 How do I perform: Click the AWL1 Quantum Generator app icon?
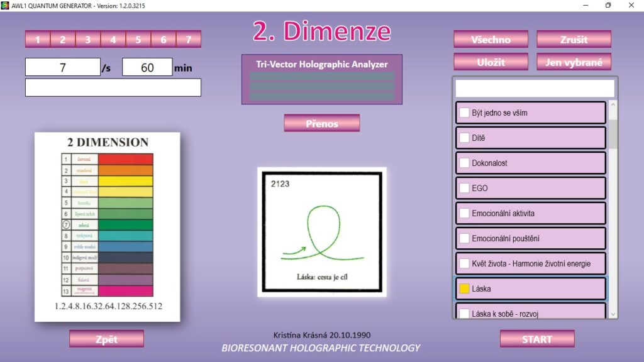coord(5,5)
